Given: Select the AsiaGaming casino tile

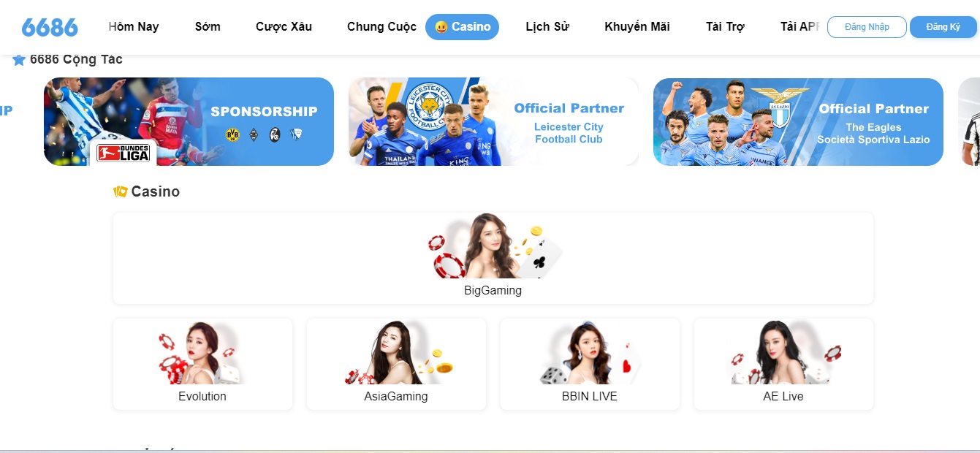Looking at the screenshot, I should [x=396, y=364].
